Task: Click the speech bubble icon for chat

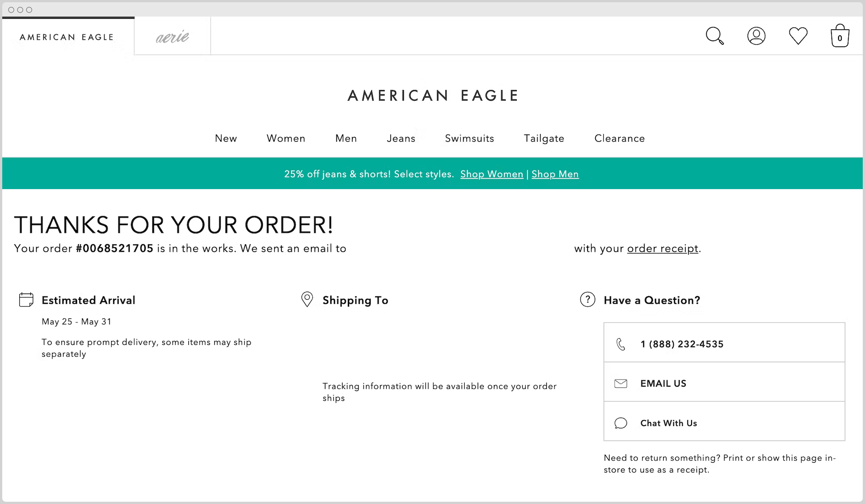Action: point(621,423)
